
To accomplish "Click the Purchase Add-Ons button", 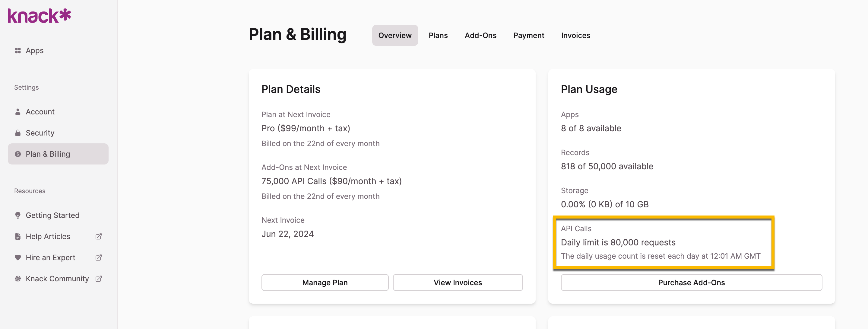I will 691,283.
